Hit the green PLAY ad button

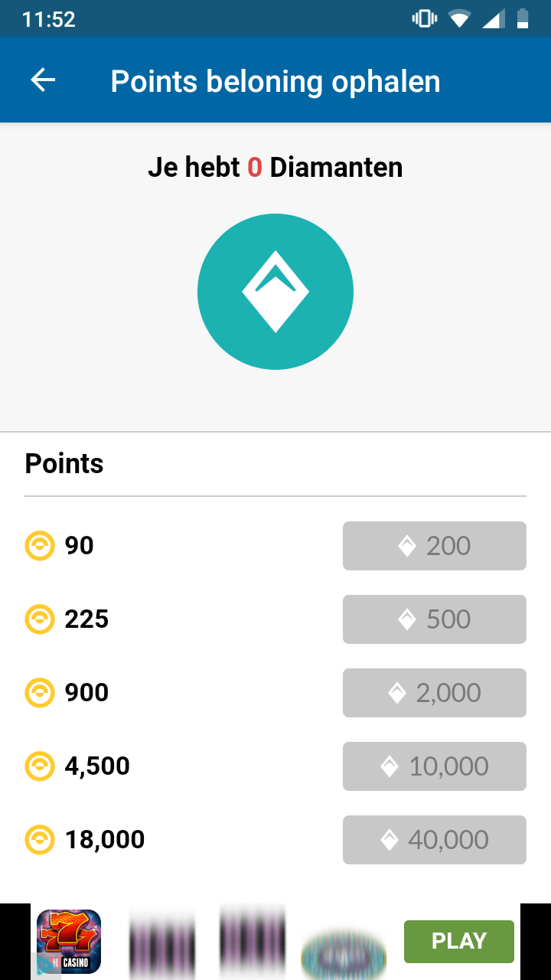pyautogui.click(x=458, y=941)
